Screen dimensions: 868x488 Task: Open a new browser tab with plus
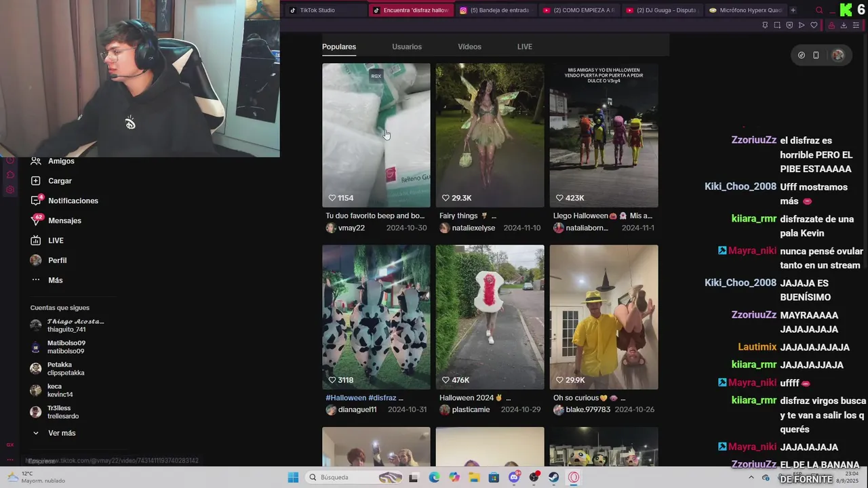tap(793, 10)
